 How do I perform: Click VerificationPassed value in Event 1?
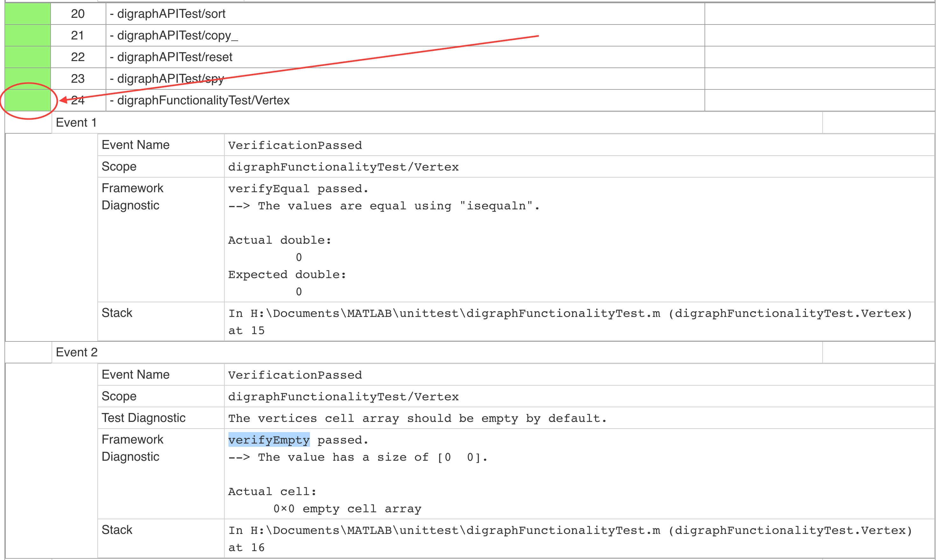(x=295, y=145)
